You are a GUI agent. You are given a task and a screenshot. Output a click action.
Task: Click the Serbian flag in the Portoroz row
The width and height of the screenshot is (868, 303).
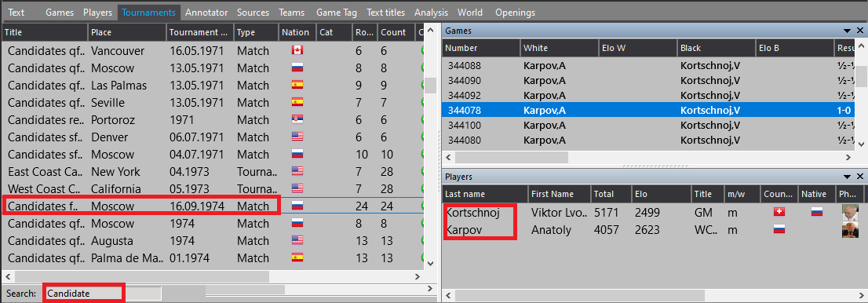(x=297, y=119)
